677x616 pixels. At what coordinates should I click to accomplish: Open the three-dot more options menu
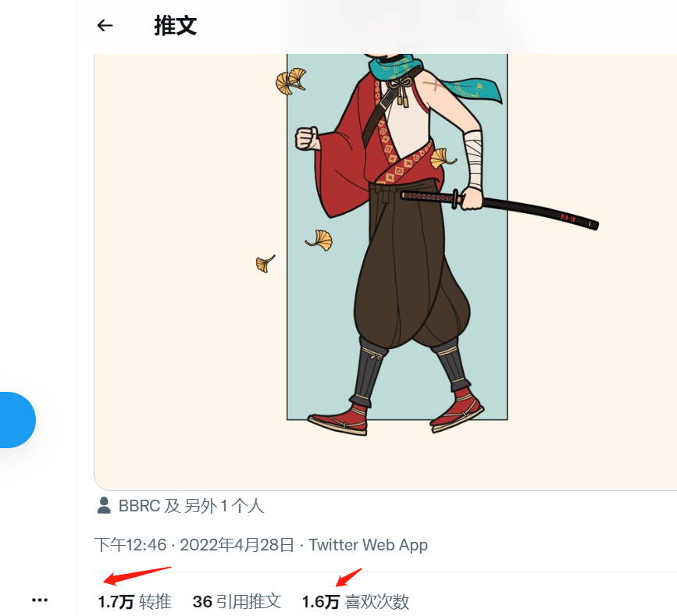[x=40, y=600]
